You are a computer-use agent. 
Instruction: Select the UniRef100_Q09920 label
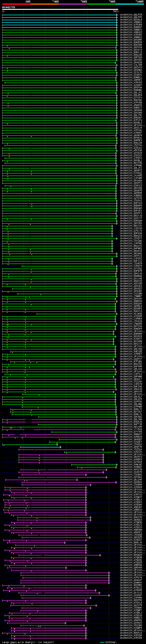pos(131,623)
